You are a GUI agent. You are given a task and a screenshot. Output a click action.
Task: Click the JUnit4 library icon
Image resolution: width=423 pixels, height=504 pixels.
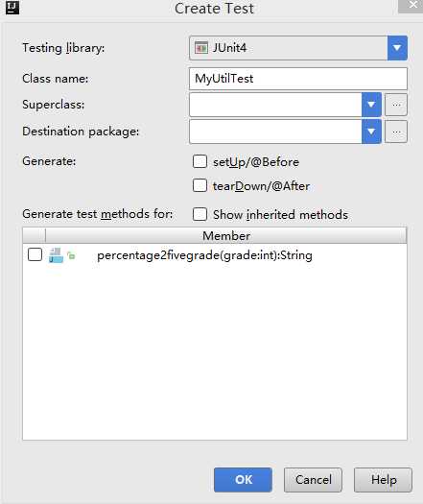[201, 48]
